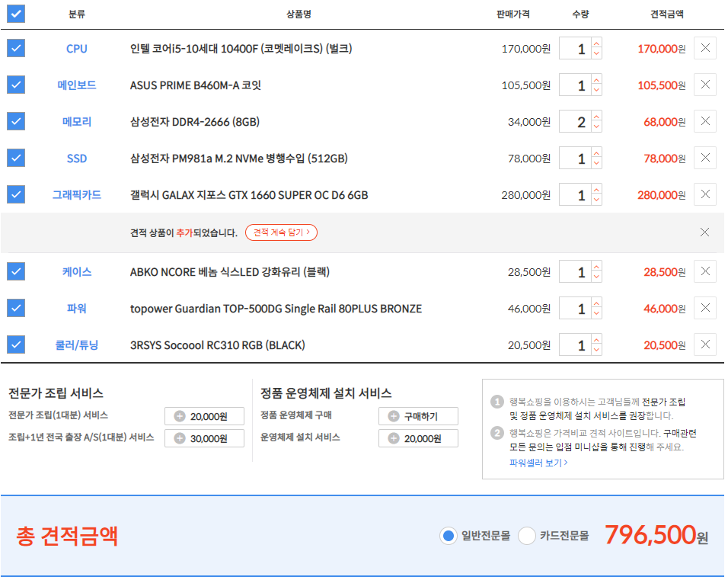Open the 메모리 category link
The image size is (728, 580).
click(x=77, y=122)
